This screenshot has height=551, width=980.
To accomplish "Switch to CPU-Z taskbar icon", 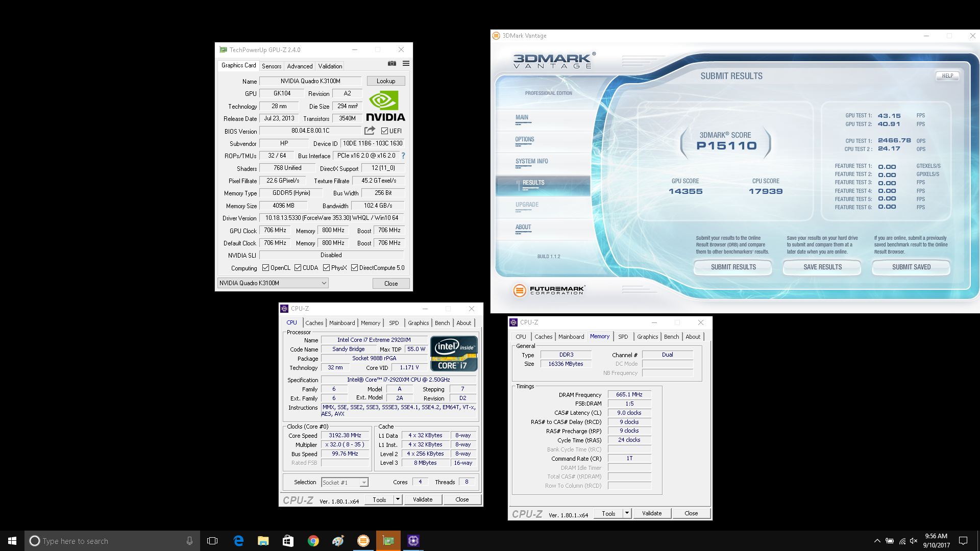I will coord(413,541).
